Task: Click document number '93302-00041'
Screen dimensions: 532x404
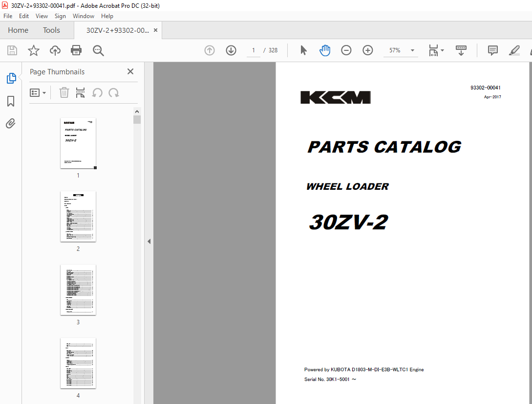Action: (485, 88)
